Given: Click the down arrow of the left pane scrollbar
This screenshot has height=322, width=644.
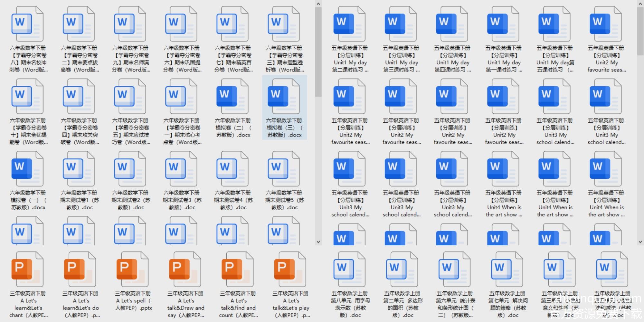Looking at the screenshot, I should coord(318,242).
